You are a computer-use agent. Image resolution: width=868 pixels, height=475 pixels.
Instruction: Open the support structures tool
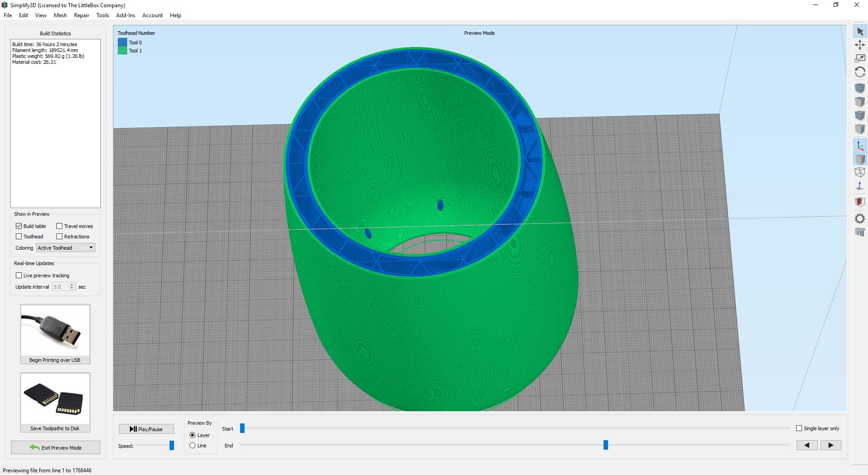pos(860,232)
